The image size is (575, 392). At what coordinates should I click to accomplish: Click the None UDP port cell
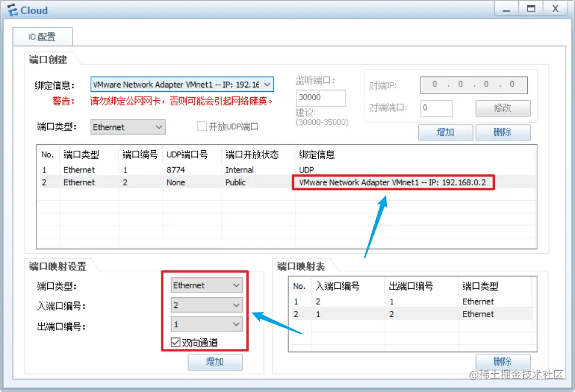176,182
